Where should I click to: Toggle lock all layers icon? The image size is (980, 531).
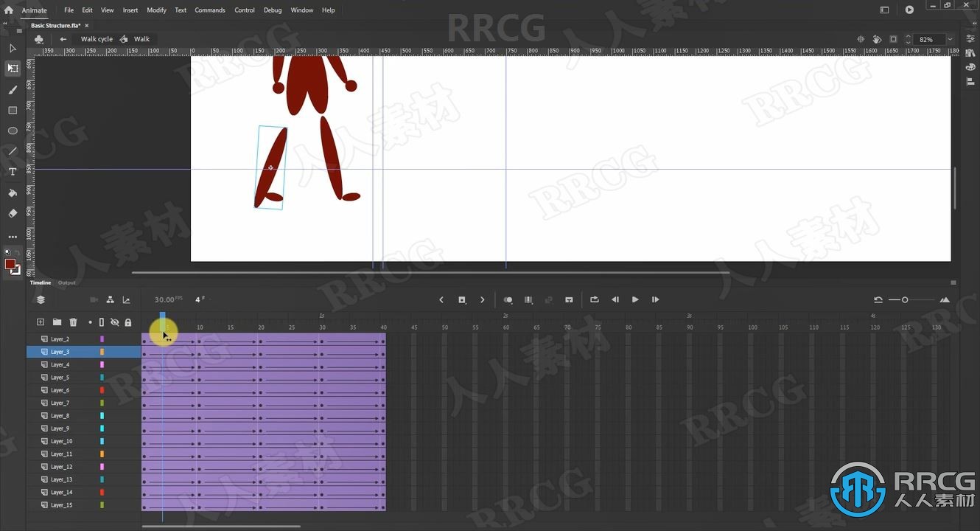point(128,322)
